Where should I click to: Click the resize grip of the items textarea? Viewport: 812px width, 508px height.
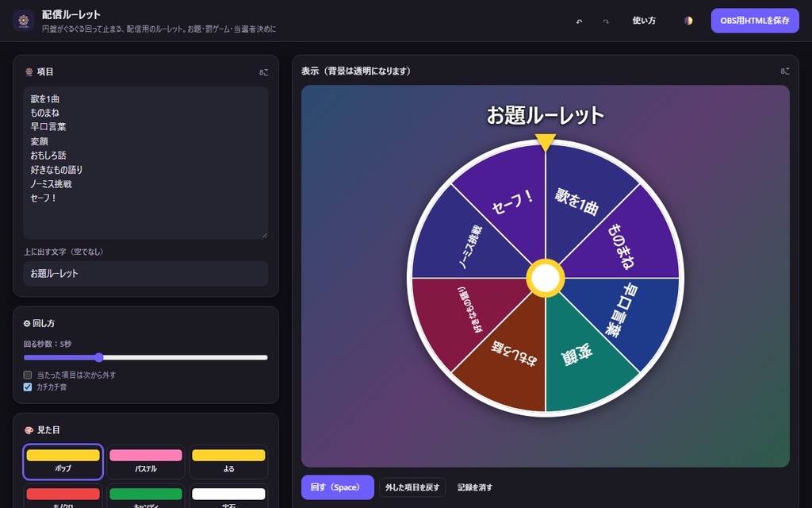pyautogui.click(x=264, y=235)
